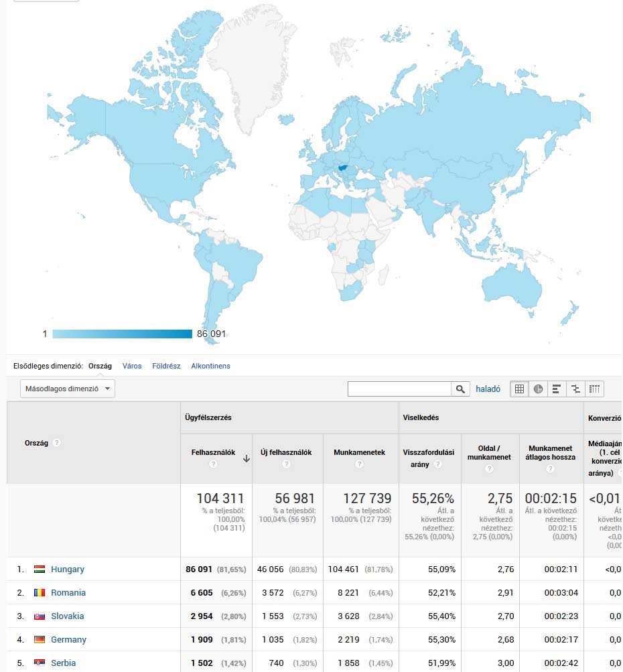Image resolution: width=623 pixels, height=672 pixels.
Task: Click the blue gradient legend bar
Action: [121, 332]
